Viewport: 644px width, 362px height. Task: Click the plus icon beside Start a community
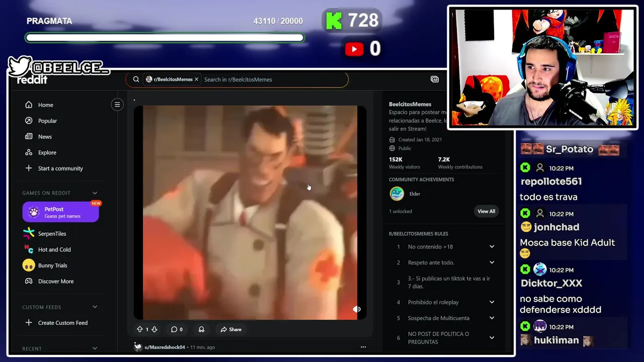pos(29,168)
